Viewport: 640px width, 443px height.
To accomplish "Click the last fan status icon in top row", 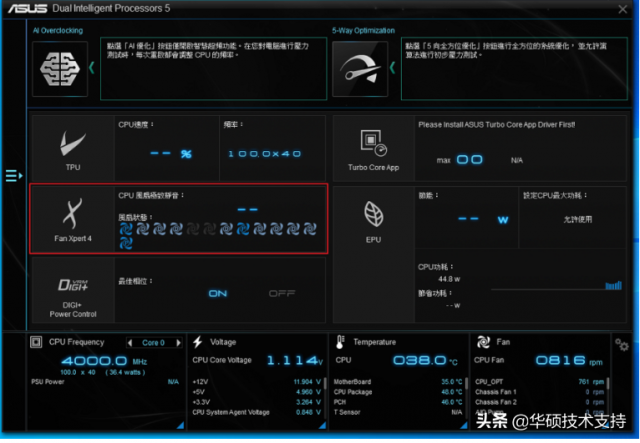I will pyautogui.click(x=310, y=229).
